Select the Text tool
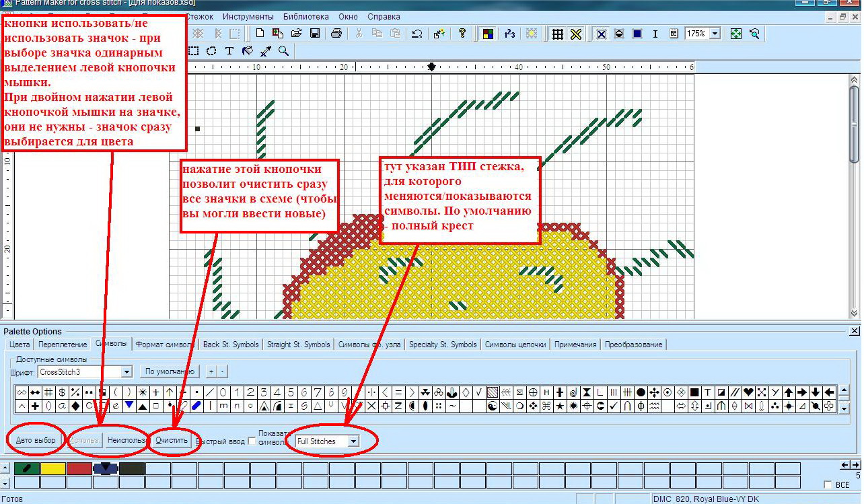This screenshot has width=864, height=504. 229,51
